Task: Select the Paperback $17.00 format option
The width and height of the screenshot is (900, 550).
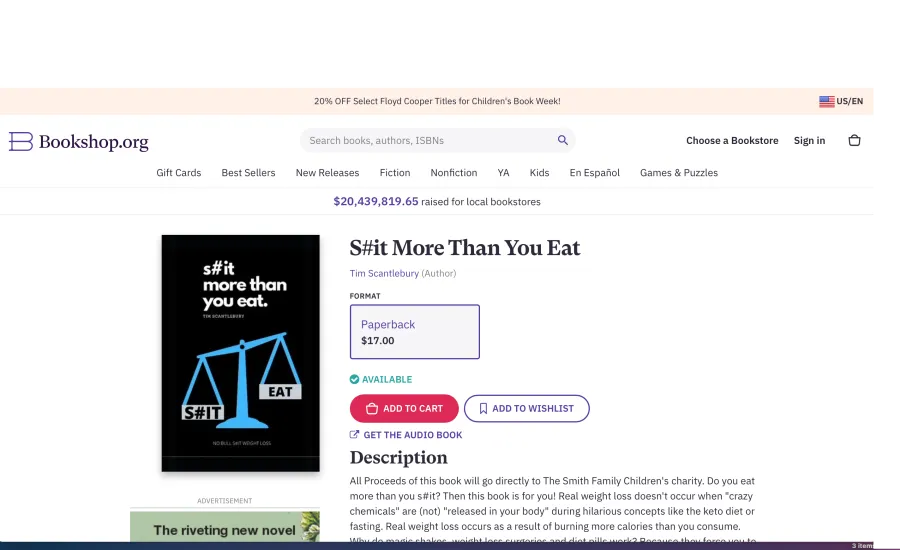Action: tap(414, 332)
